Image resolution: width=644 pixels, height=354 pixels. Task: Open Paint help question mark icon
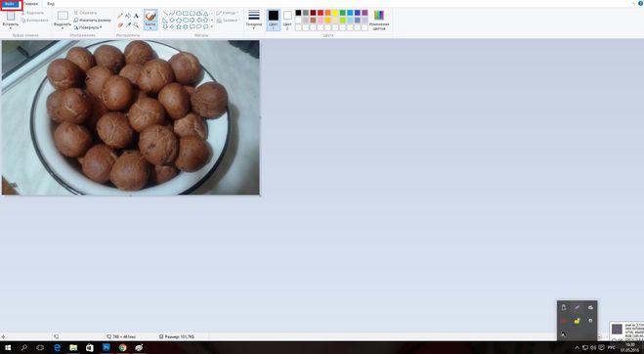click(x=641, y=3)
